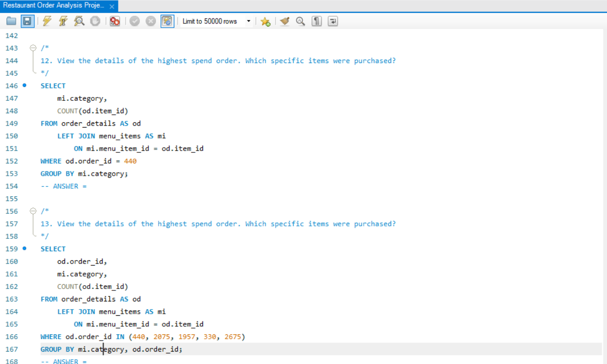Execute the statement under the cursor
This screenshot has height=364, width=607.
point(63,21)
